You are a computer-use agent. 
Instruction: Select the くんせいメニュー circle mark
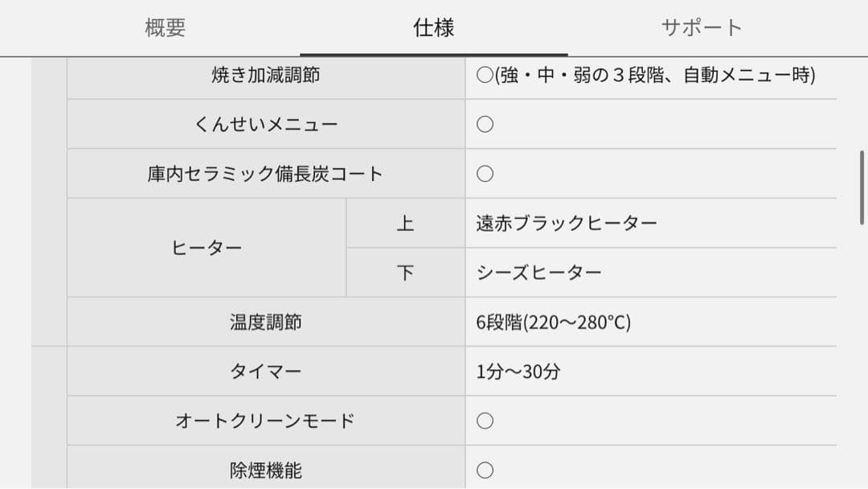tap(483, 125)
